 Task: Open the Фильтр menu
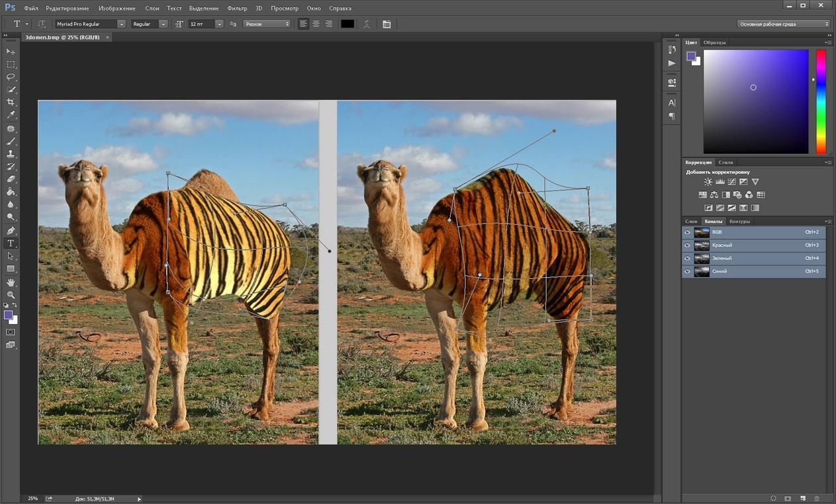[x=236, y=9]
